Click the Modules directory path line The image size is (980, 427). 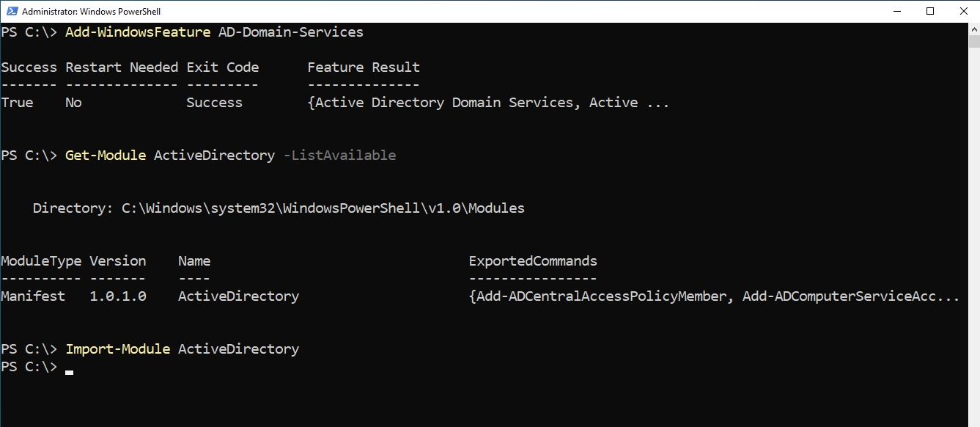pos(279,208)
